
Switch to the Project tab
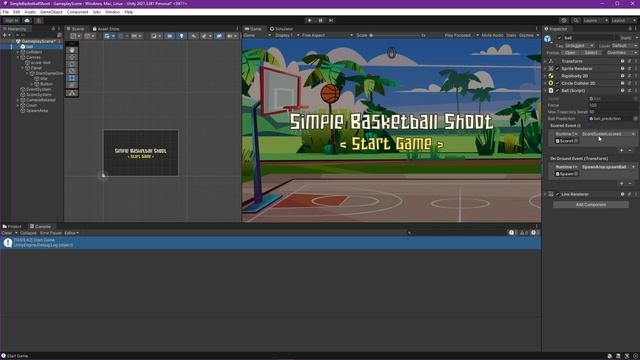coord(12,227)
